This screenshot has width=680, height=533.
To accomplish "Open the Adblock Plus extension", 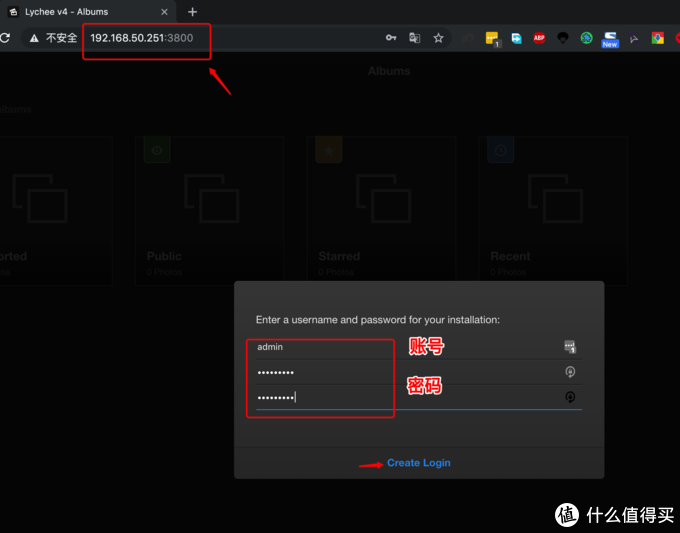I will [539, 38].
